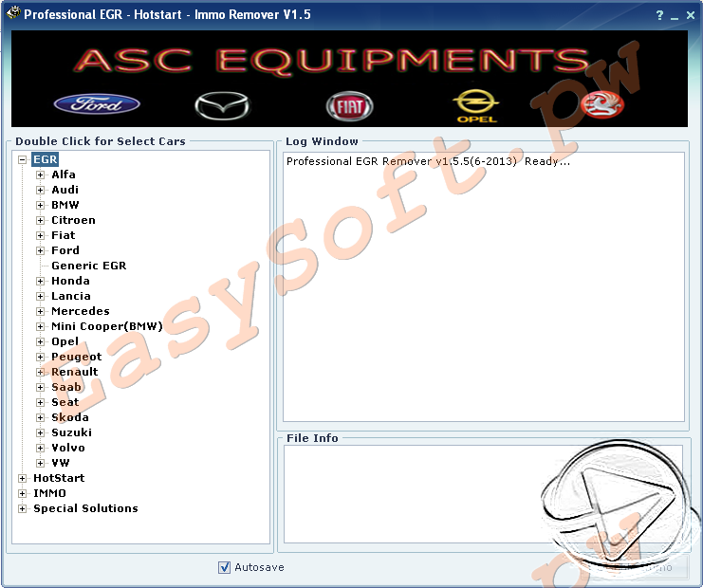The height and width of the screenshot is (588, 703).
Task: Click the Vauxhall griffin logo in the banner
Action: (601, 105)
